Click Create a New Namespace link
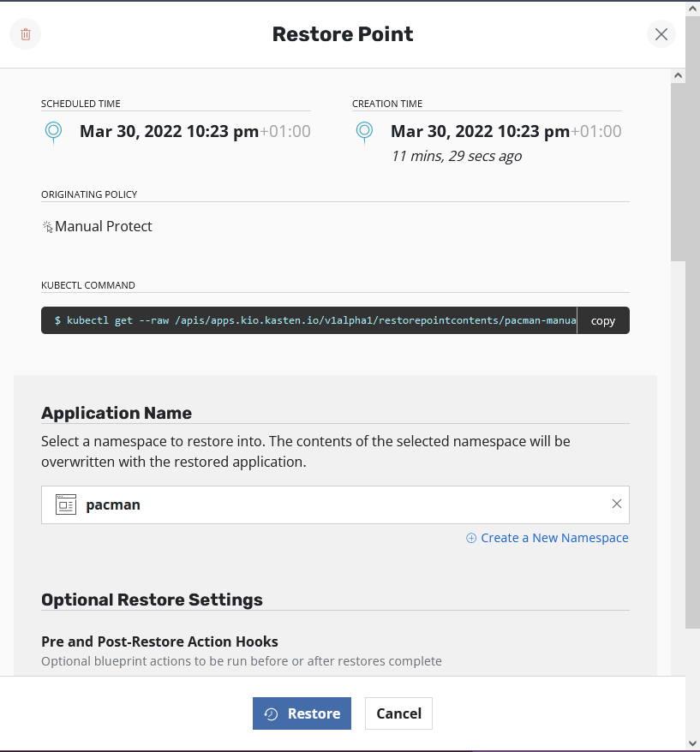 (554, 538)
